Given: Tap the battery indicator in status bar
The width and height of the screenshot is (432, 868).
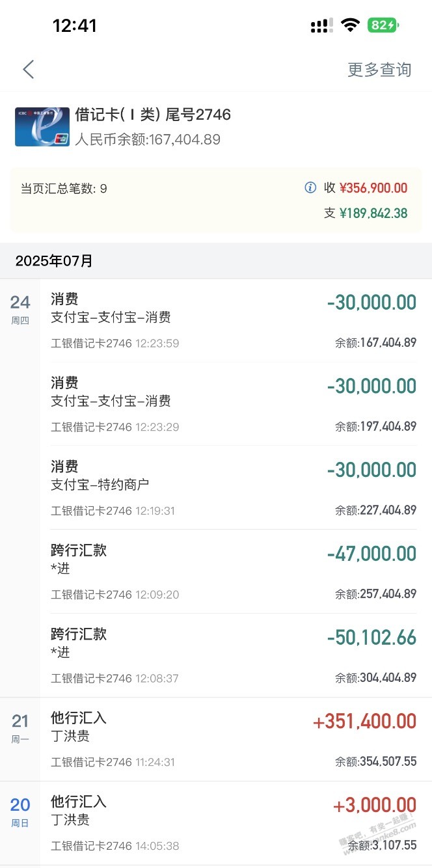Looking at the screenshot, I should (383, 25).
